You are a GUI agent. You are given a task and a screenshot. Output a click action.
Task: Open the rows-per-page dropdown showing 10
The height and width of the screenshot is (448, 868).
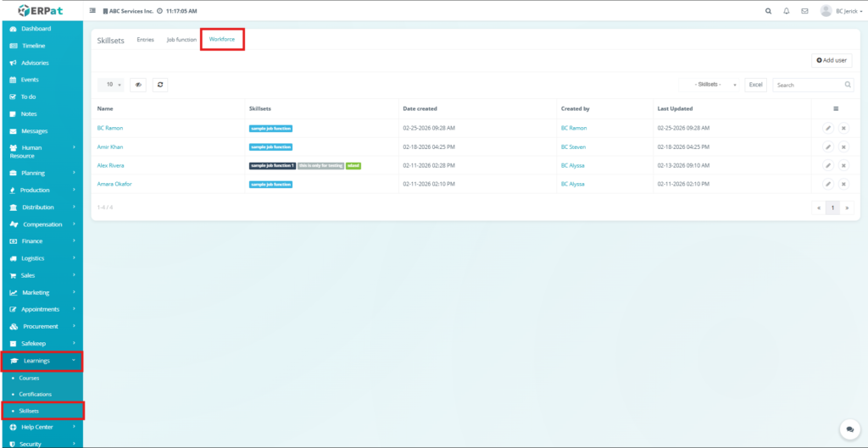(111, 85)
